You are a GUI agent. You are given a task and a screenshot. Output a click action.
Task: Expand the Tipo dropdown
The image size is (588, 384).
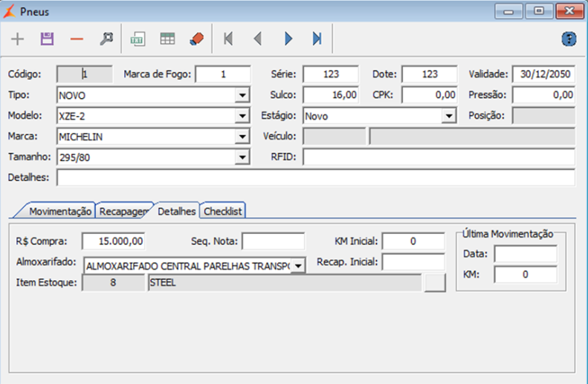[242, 96]
